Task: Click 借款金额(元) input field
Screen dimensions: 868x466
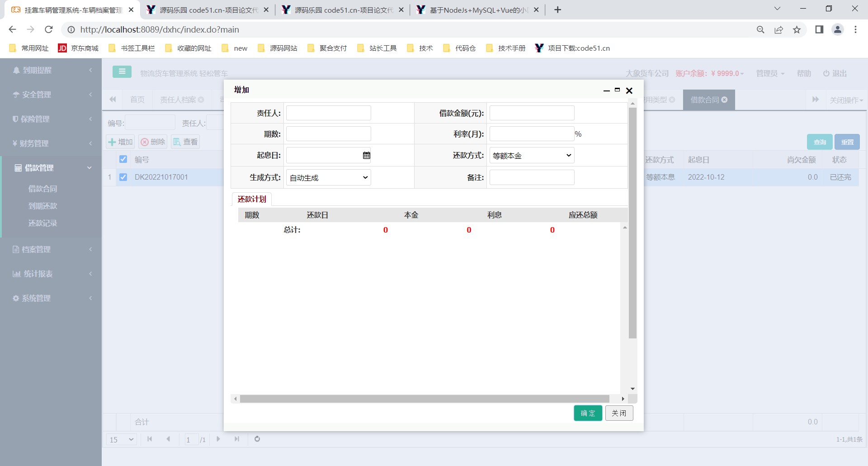Action: tap(532, 113)
